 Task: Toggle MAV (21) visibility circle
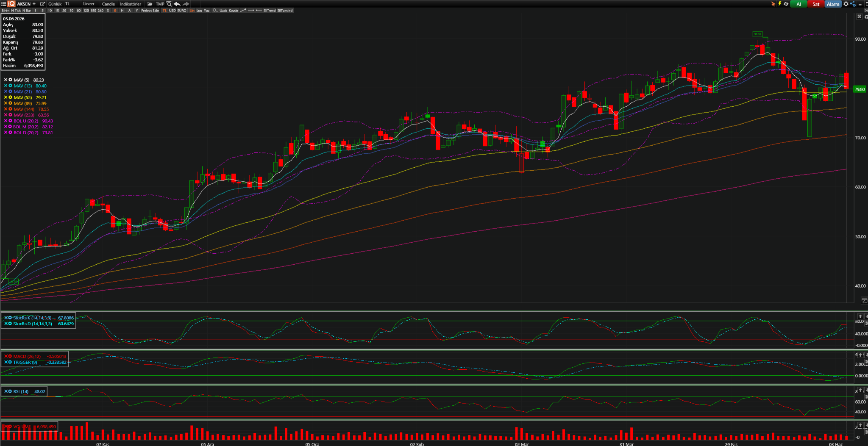coord(10,91)
